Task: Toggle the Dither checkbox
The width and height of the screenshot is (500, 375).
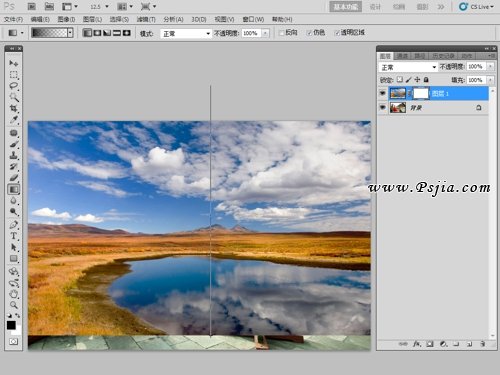Action: 309,33
